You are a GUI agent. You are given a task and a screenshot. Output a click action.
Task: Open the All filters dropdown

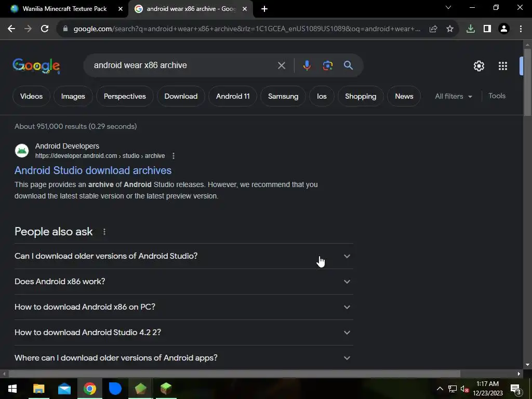tap(454, 96)
